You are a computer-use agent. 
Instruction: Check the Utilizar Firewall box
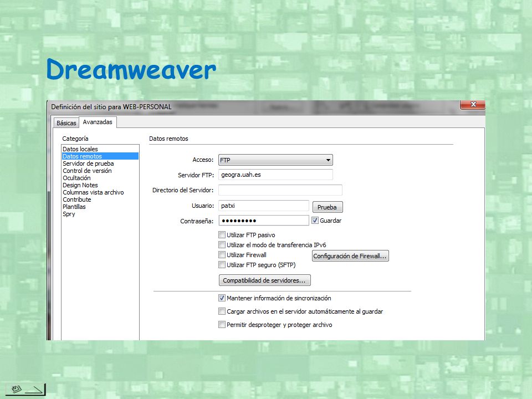(222, 255)
